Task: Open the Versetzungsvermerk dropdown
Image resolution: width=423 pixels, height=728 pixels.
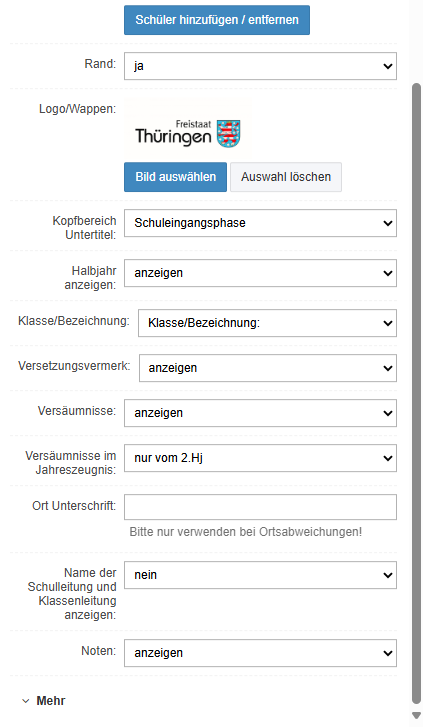Action: coord(268,368)
